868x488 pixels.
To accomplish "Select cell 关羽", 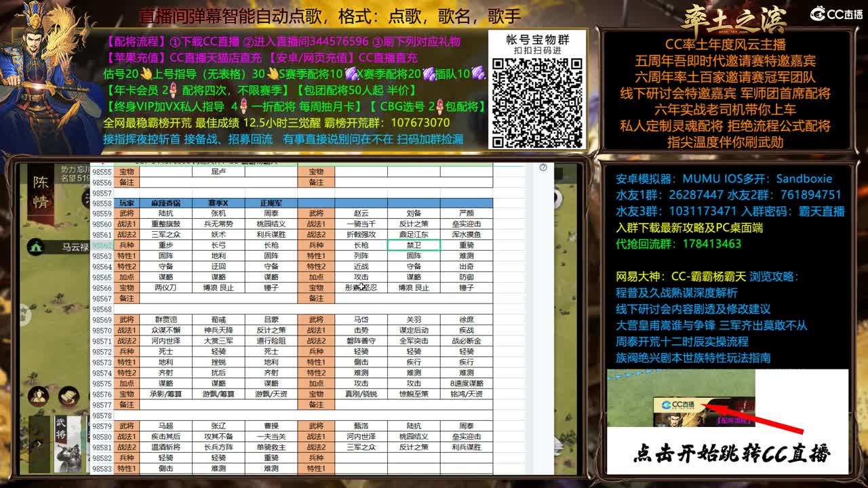I will point(414,320).
